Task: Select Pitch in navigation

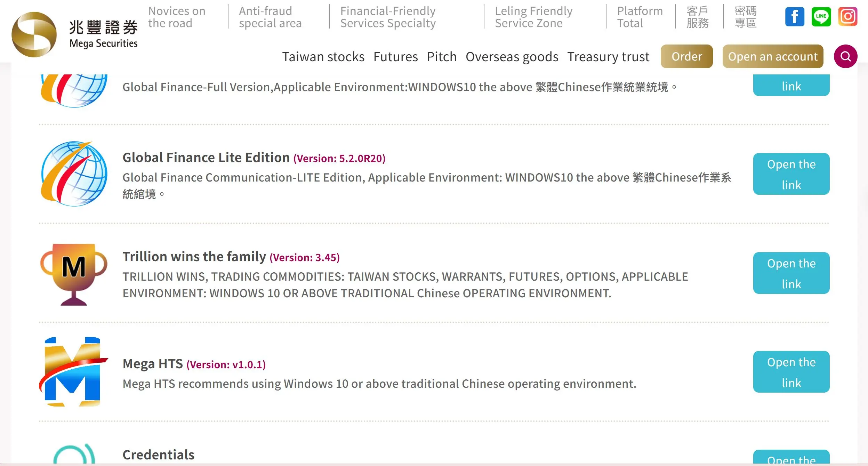Action: pos(442,57)
